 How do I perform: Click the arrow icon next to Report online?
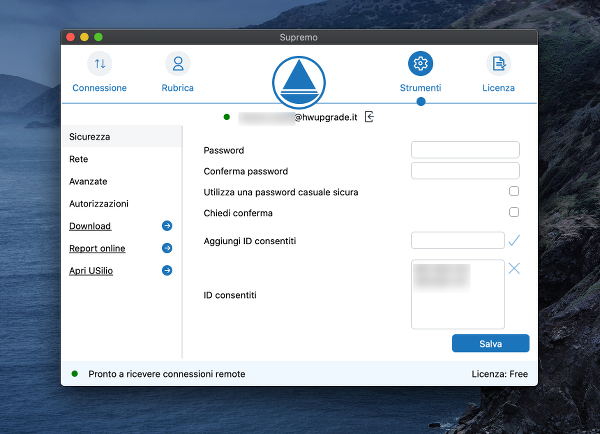(x=167, y=248)
